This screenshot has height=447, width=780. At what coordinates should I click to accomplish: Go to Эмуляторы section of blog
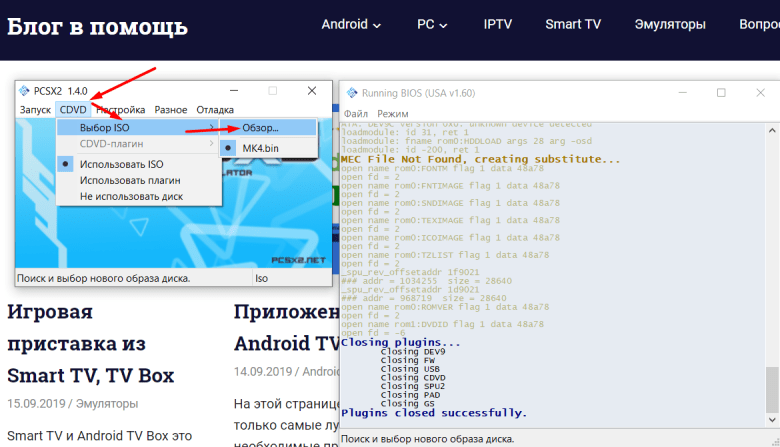point(670,24)
